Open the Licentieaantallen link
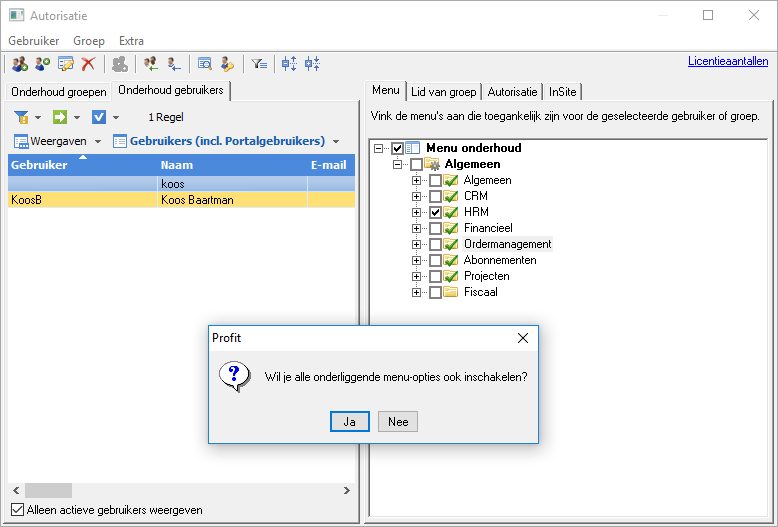Screen dimensions: 778x527 point(728,61)
